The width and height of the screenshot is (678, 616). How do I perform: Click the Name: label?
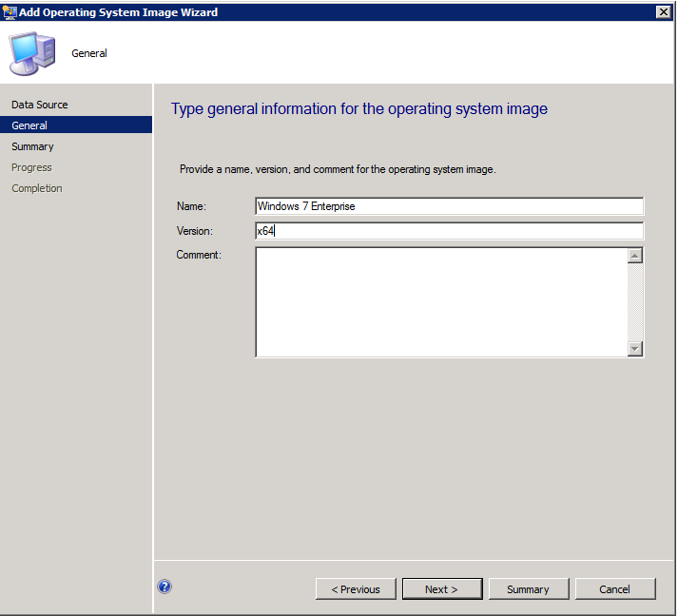point(191,206)
